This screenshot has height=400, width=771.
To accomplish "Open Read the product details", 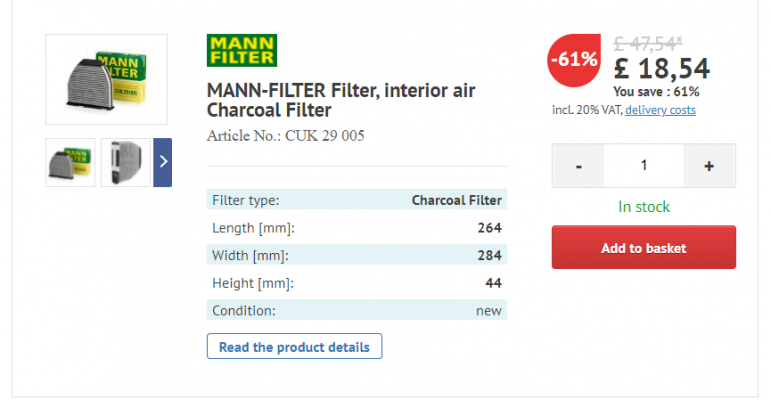I will [x=294, y=347].
